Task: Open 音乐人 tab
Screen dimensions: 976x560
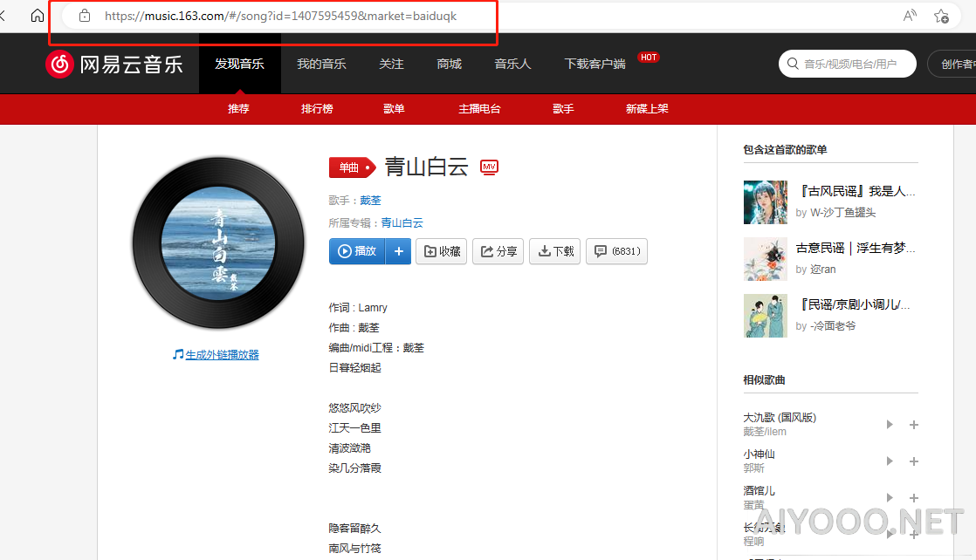Action: pos(513,64)
